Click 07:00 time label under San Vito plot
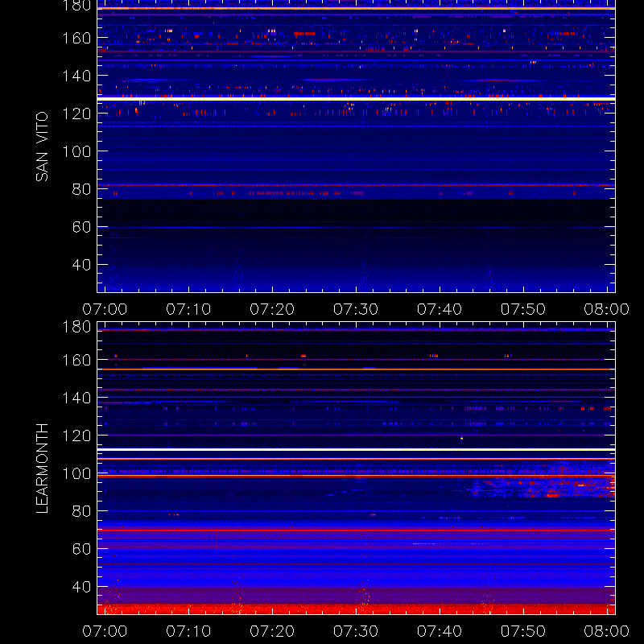644x644 pixels. (105, 309)
